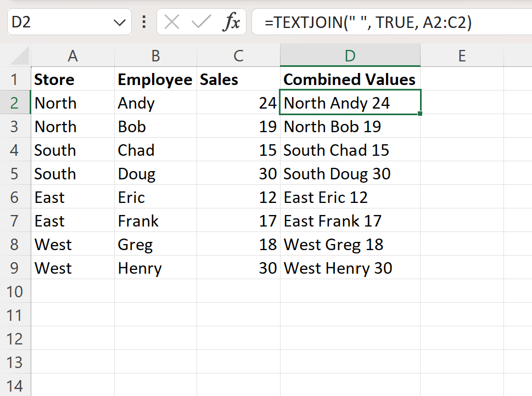
Task: Select the cell with South Doug 30
Action: (x=350, y=173)
